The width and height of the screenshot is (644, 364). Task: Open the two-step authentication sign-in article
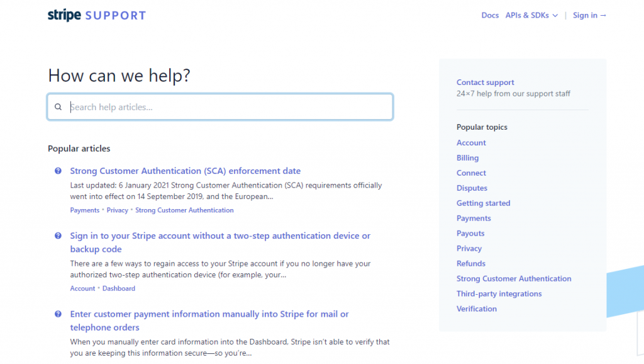click(x=220, y=242)
